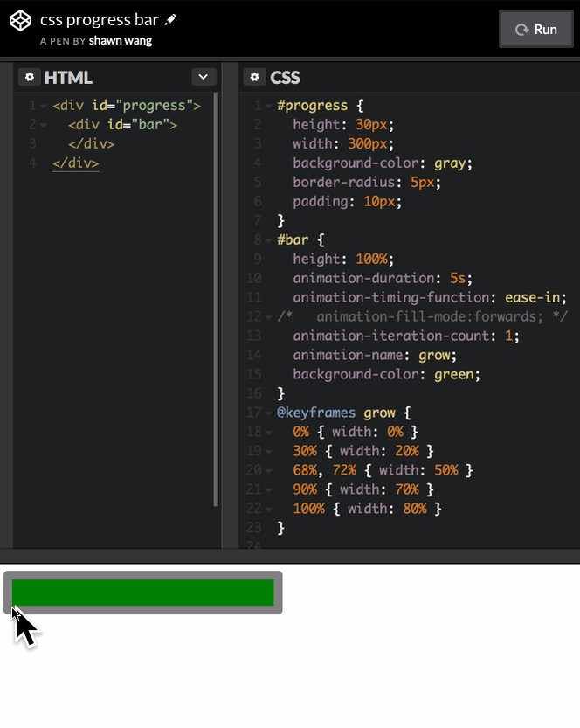Click the width: 80% keyframe value
580x728 pixels.
pos(387,509)
